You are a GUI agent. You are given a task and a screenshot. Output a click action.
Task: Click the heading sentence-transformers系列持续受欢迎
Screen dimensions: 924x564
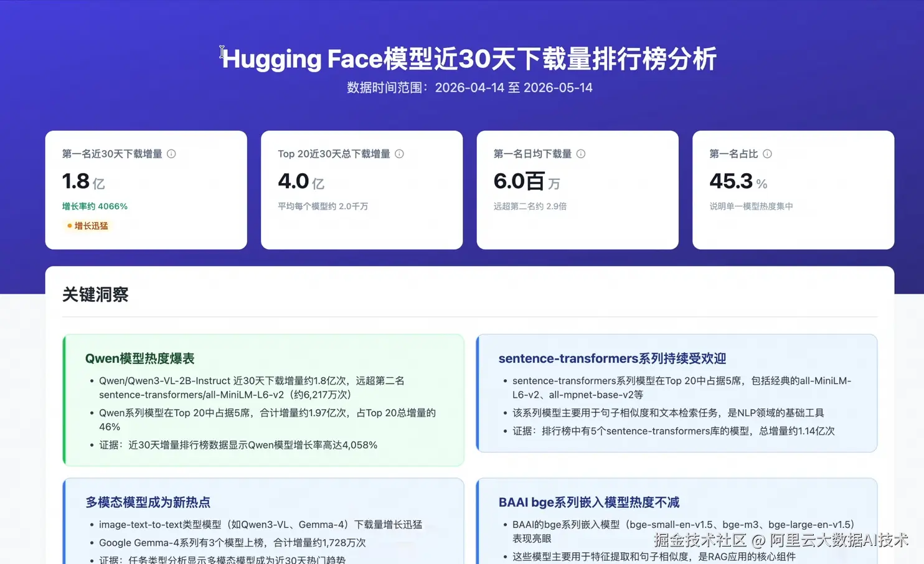pyautogui.click(x=613, y=359)
